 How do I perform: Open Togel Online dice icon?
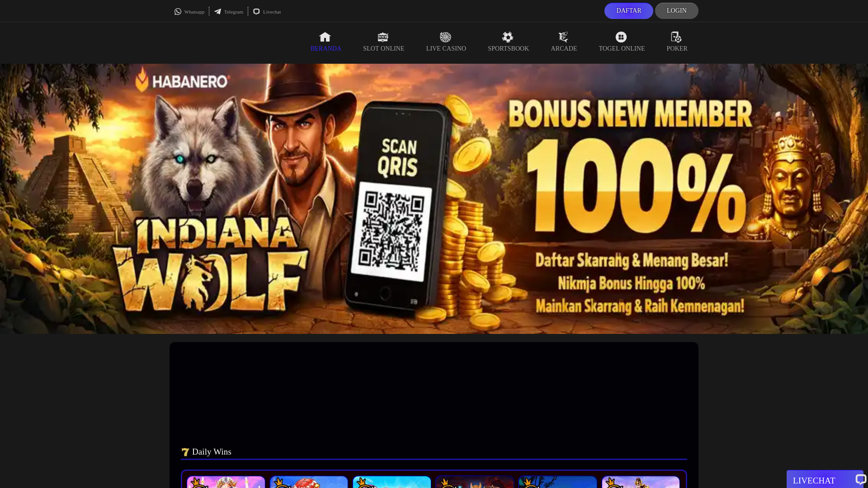coord(621,37)
